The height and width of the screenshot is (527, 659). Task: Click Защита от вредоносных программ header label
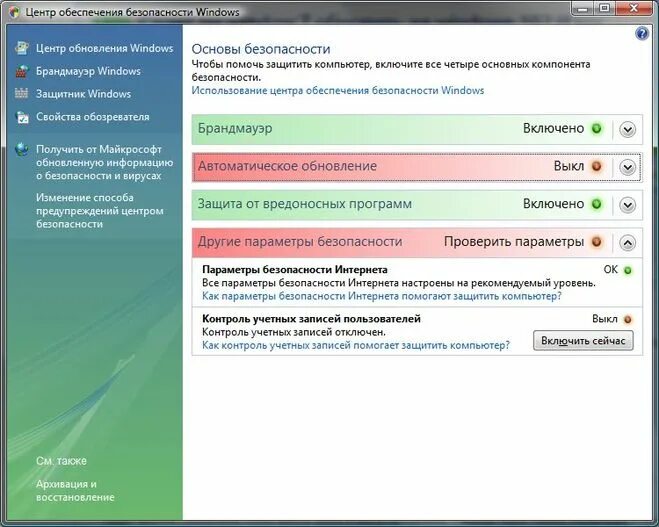tap(305, 204)
